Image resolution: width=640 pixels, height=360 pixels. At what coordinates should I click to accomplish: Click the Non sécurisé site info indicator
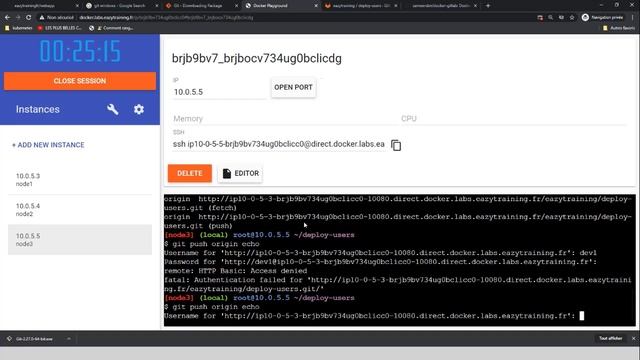[x=56, y=18]
